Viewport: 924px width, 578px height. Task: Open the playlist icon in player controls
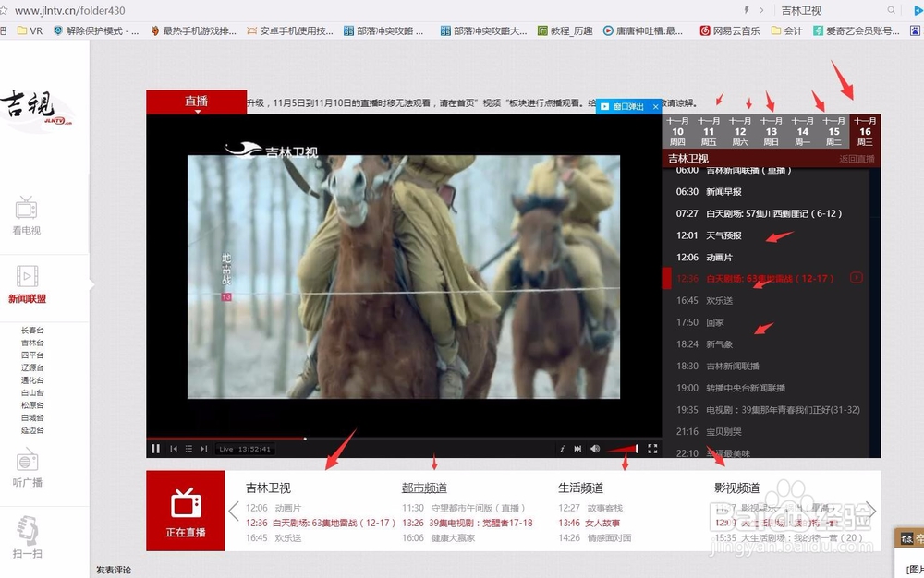click(x=188, y=449)
